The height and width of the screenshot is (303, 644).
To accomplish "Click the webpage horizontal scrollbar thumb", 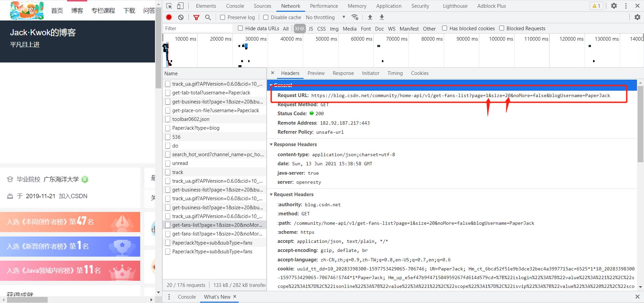I will [28, 300].
